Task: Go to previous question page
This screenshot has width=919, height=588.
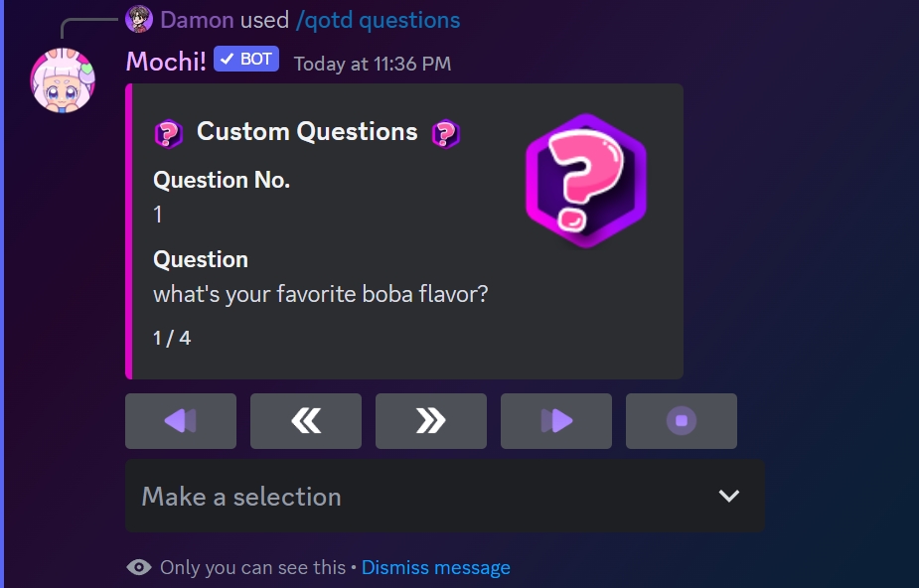Action: (306, 421)
